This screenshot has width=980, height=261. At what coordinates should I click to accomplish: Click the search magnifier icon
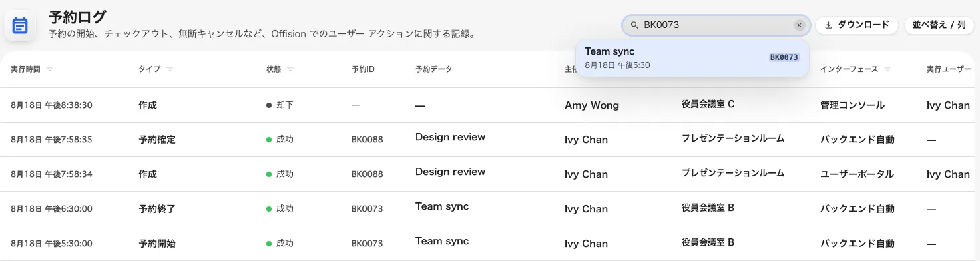(634, 25)
